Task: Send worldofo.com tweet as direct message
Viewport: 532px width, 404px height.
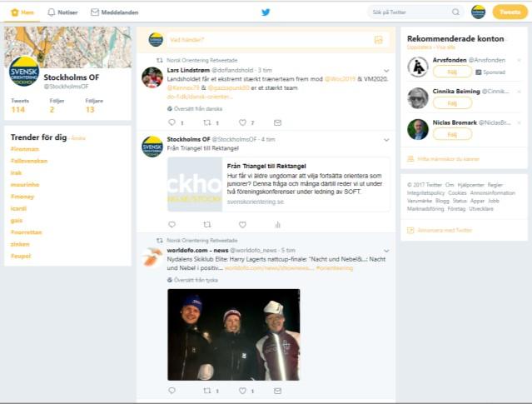Action: click(x=277, y=391)
